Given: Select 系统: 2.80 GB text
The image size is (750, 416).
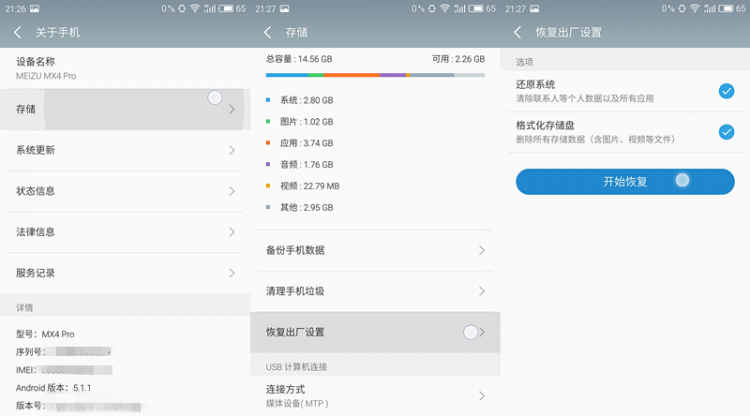Looking at the screenshot, I should coord(307,100).
